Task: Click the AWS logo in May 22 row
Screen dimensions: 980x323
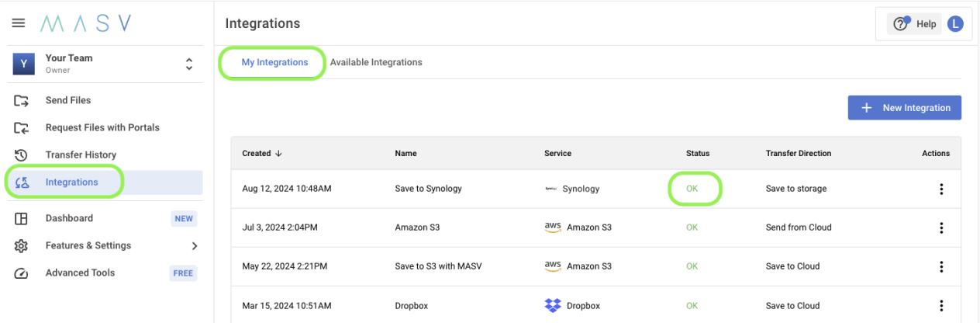Action: 553,266
